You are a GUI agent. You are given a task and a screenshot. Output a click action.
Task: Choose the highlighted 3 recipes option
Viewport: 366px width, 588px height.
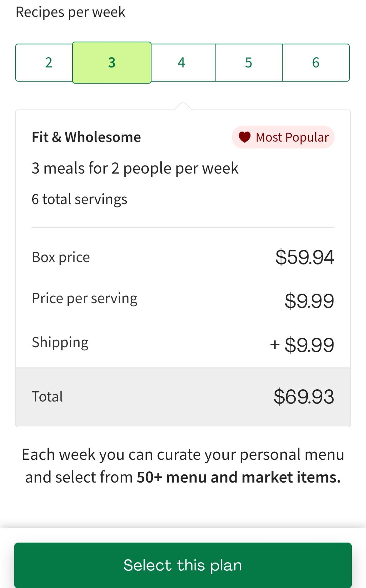coord(112,63)
